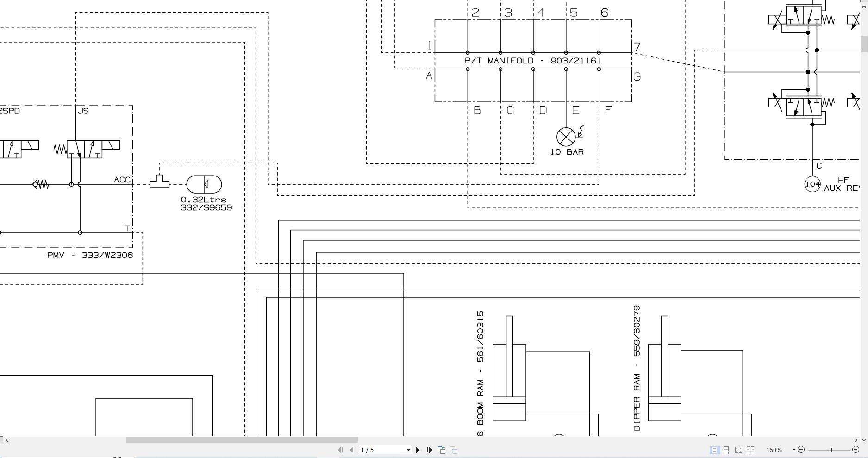868x458 pixels.
Task: Click the 10 bar pressure switch symbol
Action: tap(566, 137)
